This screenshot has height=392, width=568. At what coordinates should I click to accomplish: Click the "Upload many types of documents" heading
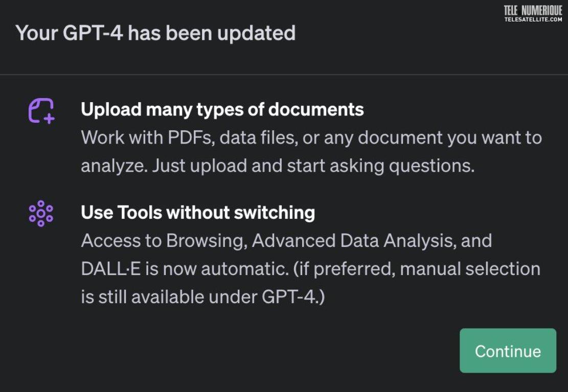tap(222, 109)
